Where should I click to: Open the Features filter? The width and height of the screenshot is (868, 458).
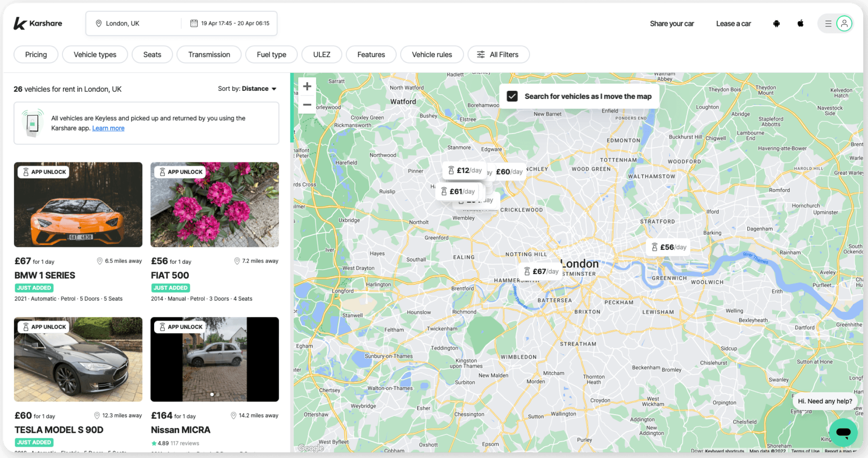click(x=371, y=55)
